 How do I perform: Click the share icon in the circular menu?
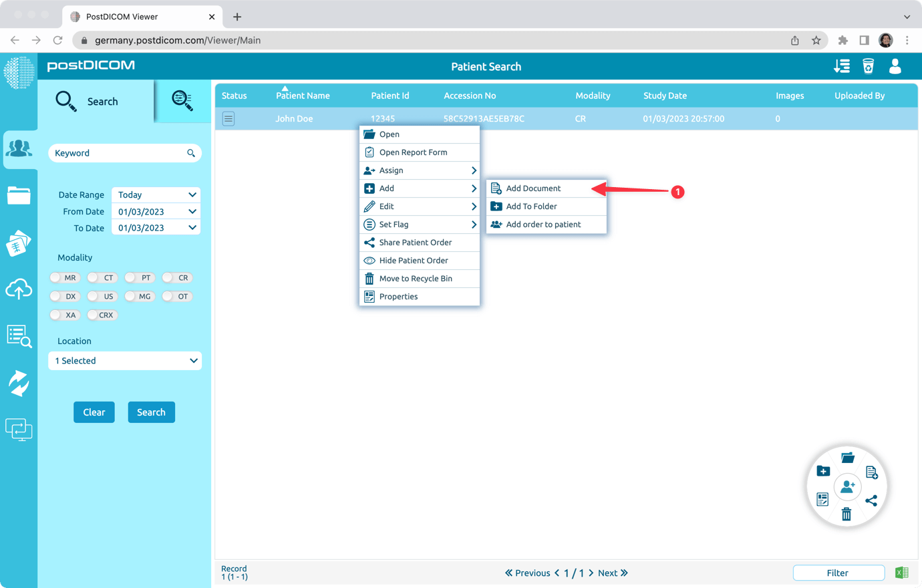pos(871,499)
